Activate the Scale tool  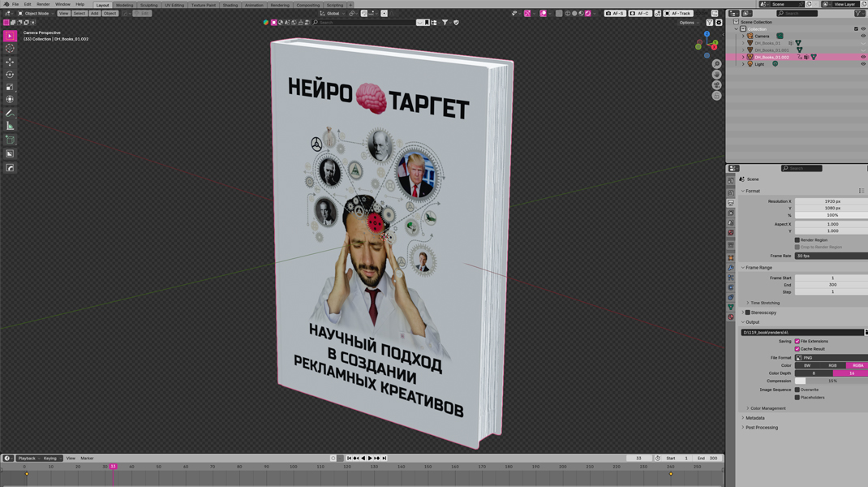pyautogui.click(x=10, y=87)
